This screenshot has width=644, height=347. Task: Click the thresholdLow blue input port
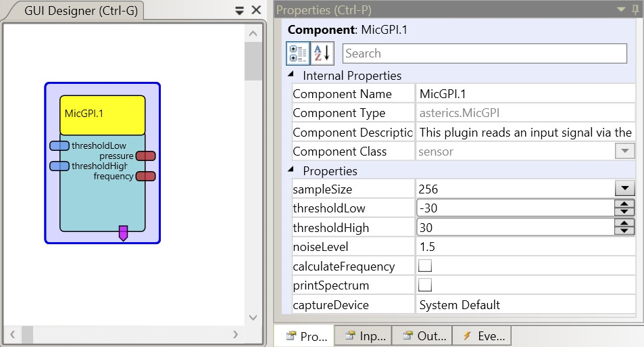click(59, 146)
